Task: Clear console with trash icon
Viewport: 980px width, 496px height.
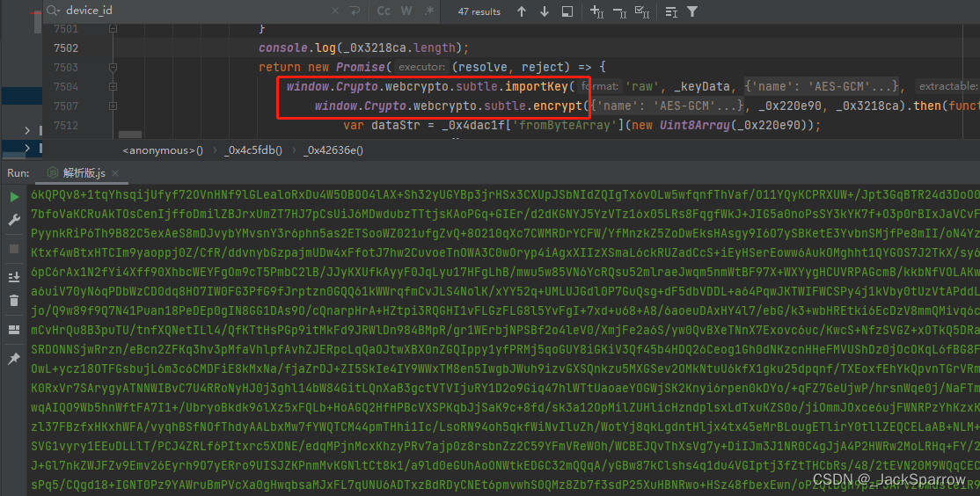Action: [x=14, y=301]
